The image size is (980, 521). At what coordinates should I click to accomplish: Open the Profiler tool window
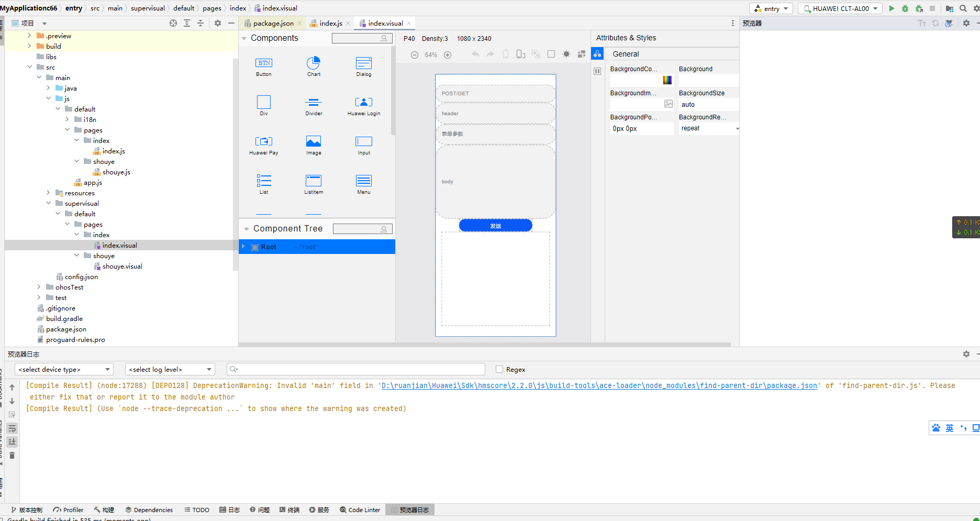tap(68, 509)
